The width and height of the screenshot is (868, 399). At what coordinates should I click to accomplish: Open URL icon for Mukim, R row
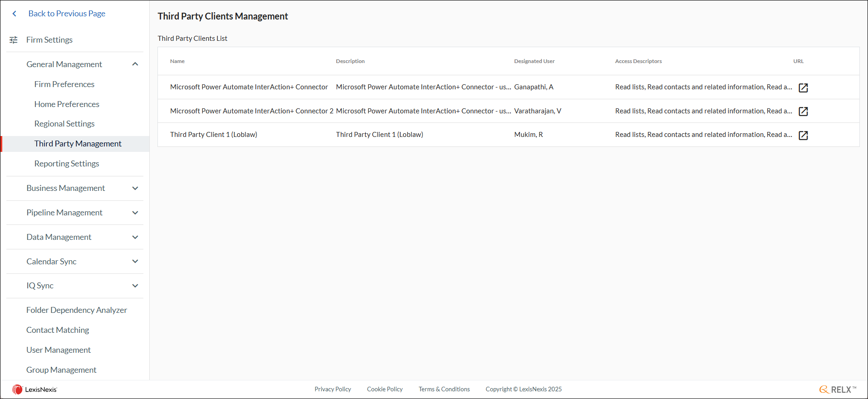803,135
